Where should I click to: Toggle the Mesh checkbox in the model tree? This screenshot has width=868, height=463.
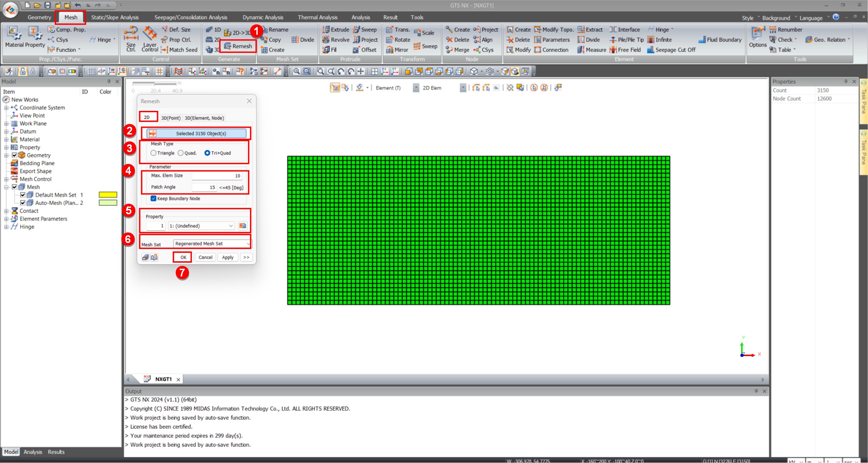15,187
